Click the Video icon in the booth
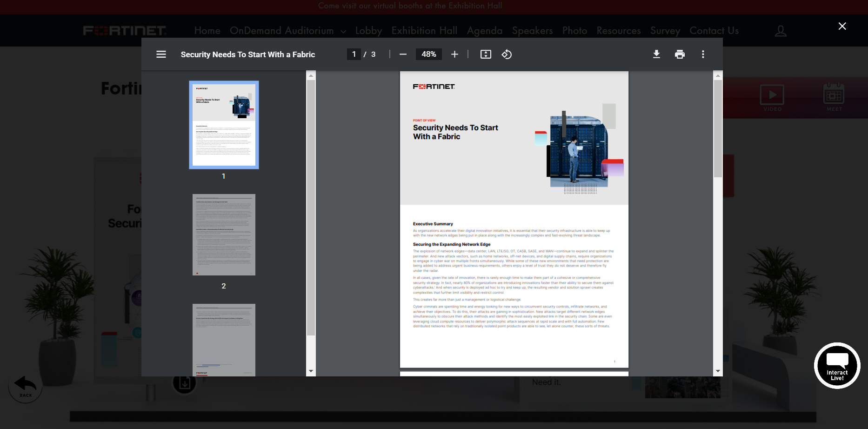The height and width of the screenshot is (429, 868). click(772, 97)
